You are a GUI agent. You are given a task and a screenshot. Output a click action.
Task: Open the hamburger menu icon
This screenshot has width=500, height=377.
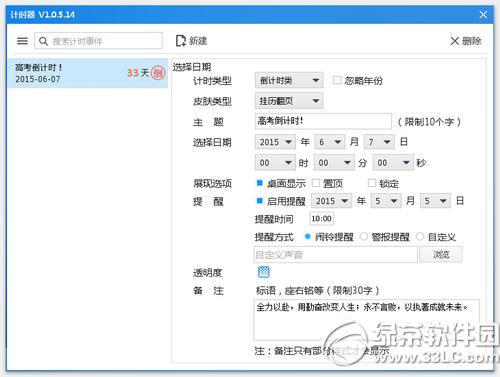tap(22, 41)
